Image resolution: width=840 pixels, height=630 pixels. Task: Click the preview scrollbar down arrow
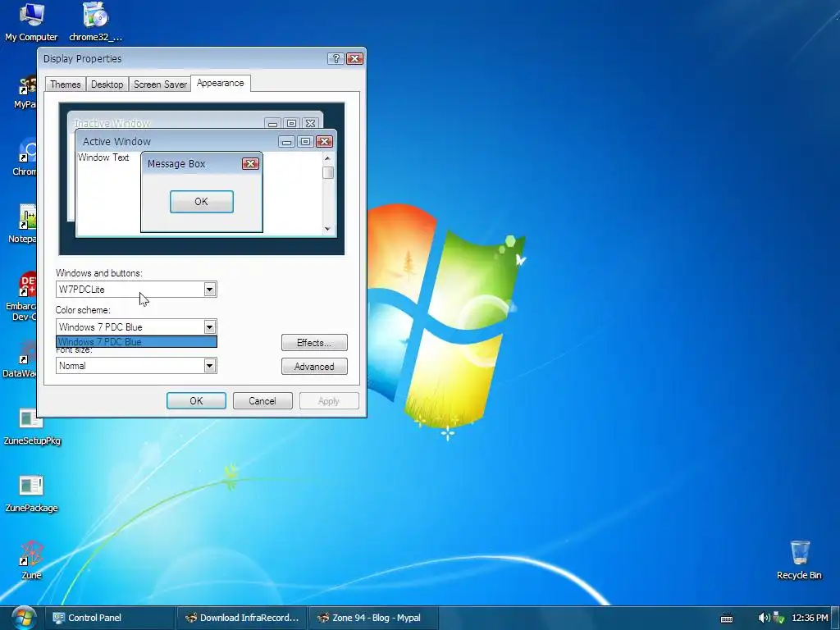[x=328, y=229]
